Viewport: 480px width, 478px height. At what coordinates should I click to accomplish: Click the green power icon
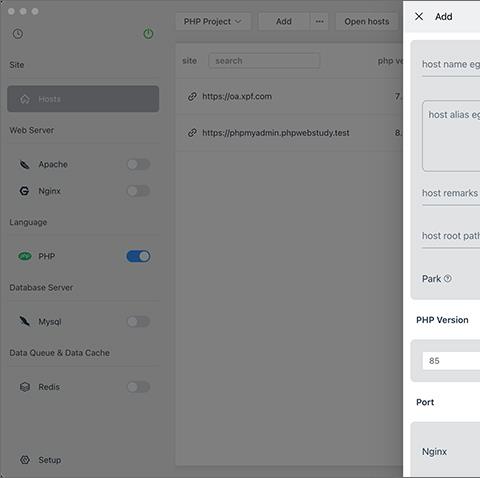click(x=148, y=33)
